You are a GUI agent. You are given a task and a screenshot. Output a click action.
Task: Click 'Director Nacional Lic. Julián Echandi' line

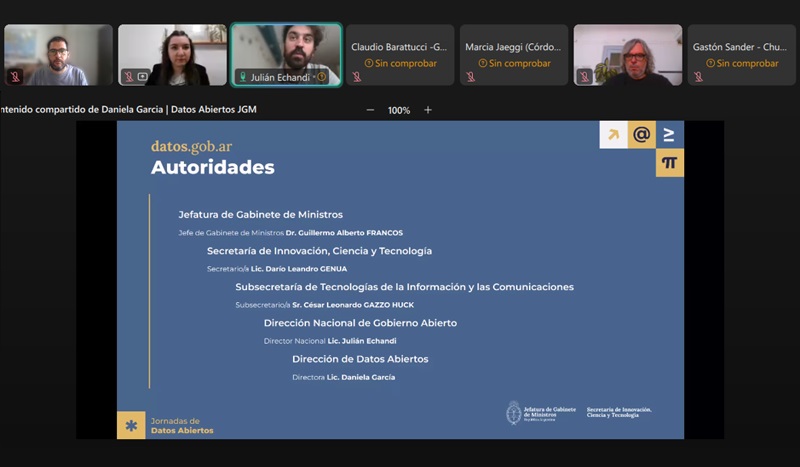[330, 341]
